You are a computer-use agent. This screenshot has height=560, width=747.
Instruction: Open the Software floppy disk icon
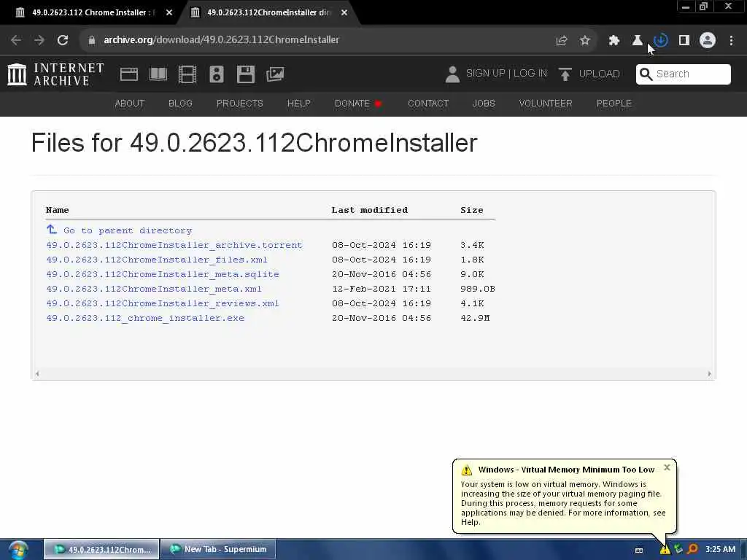point(245,74)
